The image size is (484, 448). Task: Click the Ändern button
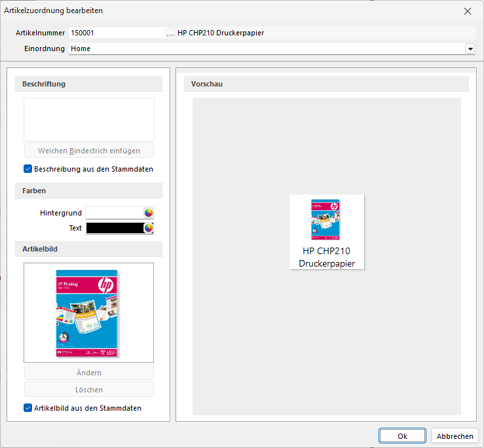click(89, 373)
